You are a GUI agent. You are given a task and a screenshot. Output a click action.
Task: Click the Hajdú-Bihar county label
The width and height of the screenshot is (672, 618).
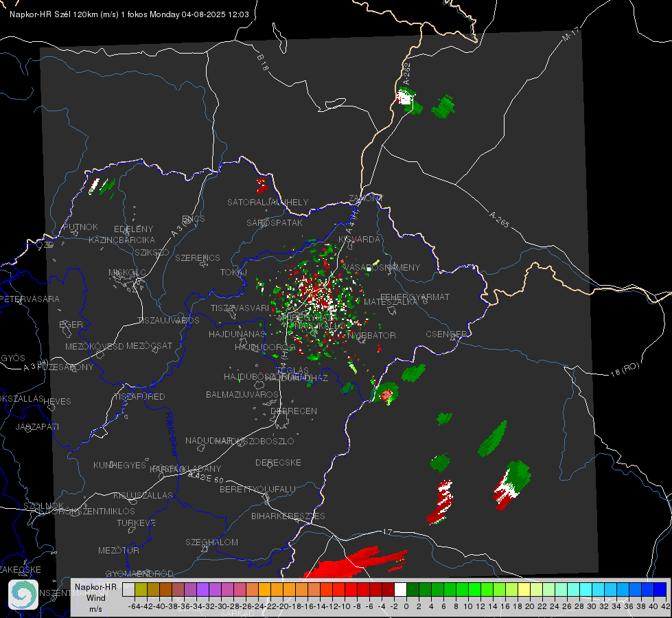(172, 434)
